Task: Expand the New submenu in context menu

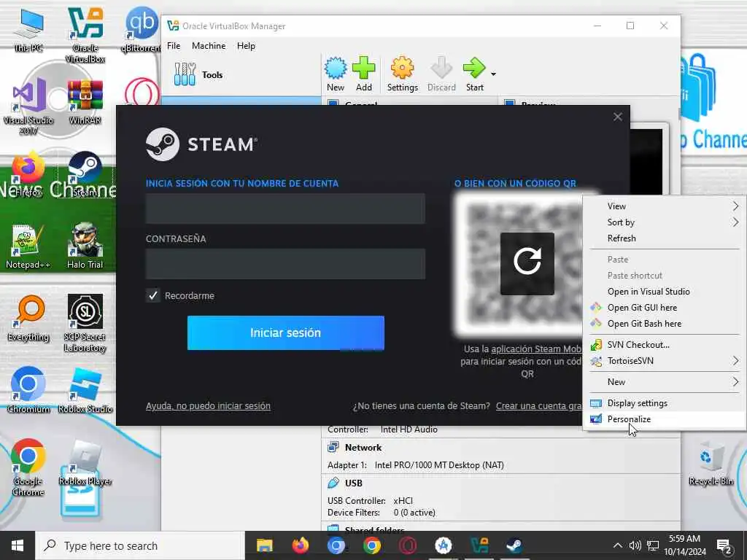Action: pos(665,382)
